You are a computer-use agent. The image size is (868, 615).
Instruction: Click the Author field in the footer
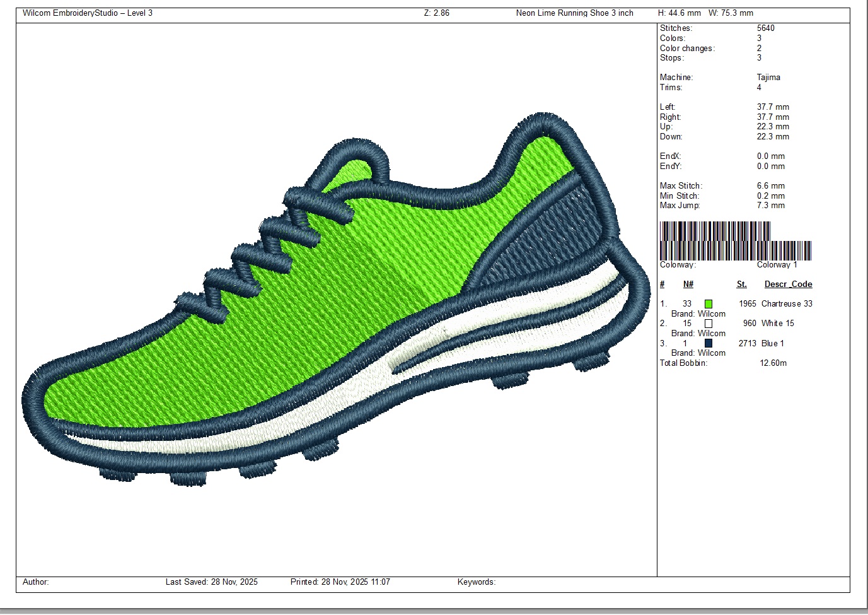pos(36,582)
